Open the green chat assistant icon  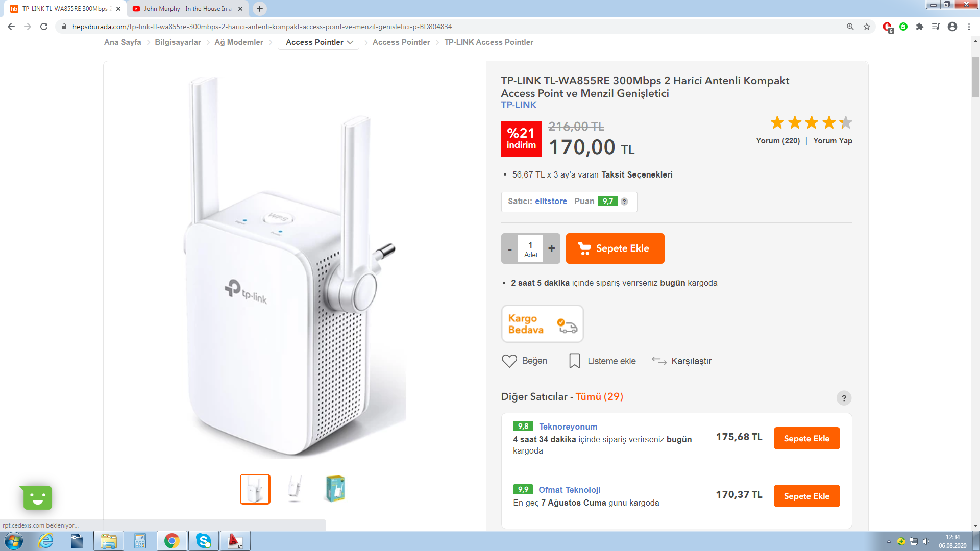pyautogui.click(x=37, y=498)
